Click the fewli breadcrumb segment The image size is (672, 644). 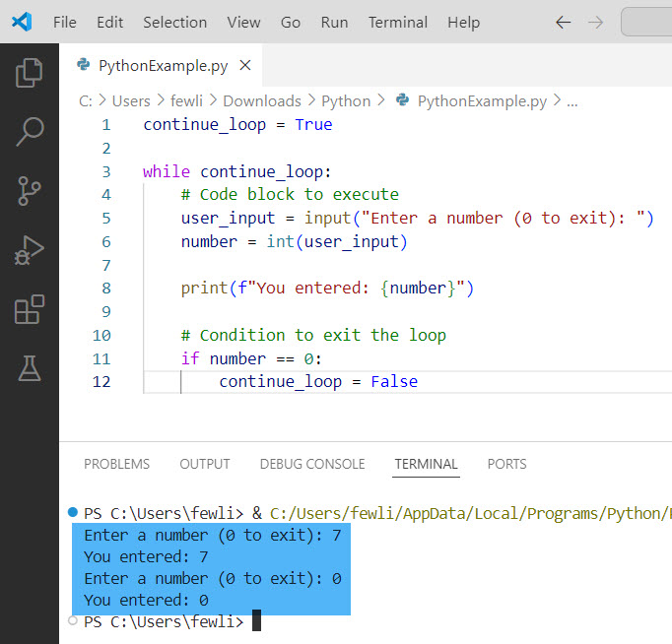pyautogui.click(x=186, y=101)
